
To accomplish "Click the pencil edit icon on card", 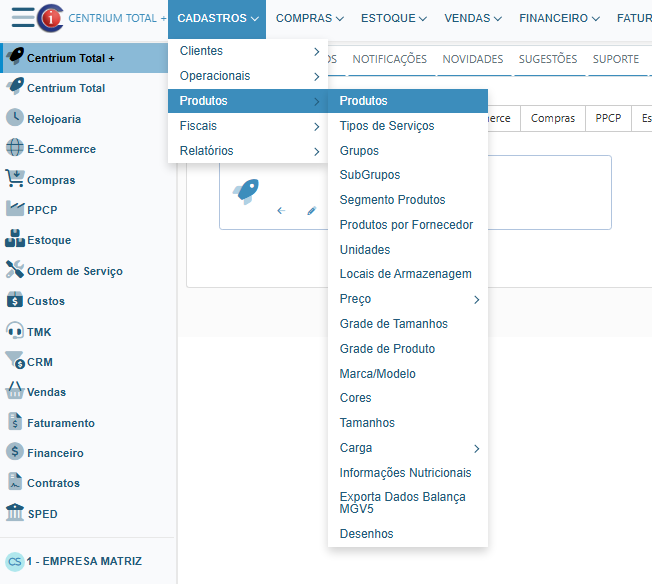I will [x=311, y=211].
